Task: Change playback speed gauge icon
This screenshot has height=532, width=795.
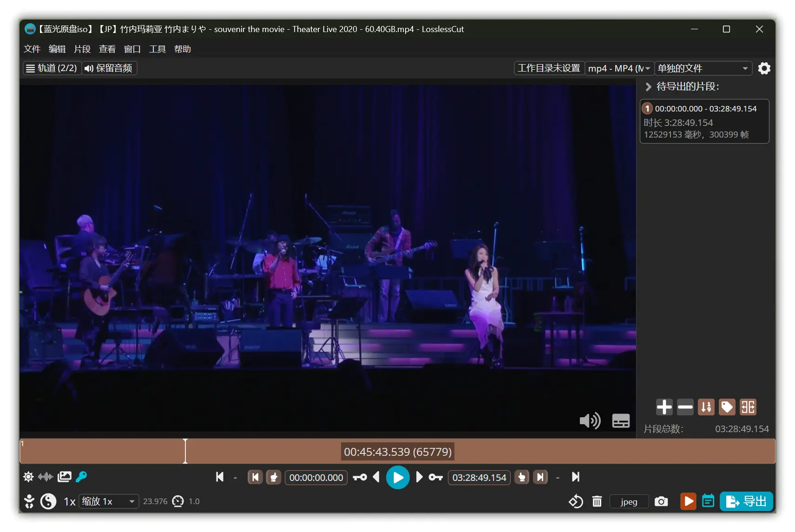Action: coord(178,501)
